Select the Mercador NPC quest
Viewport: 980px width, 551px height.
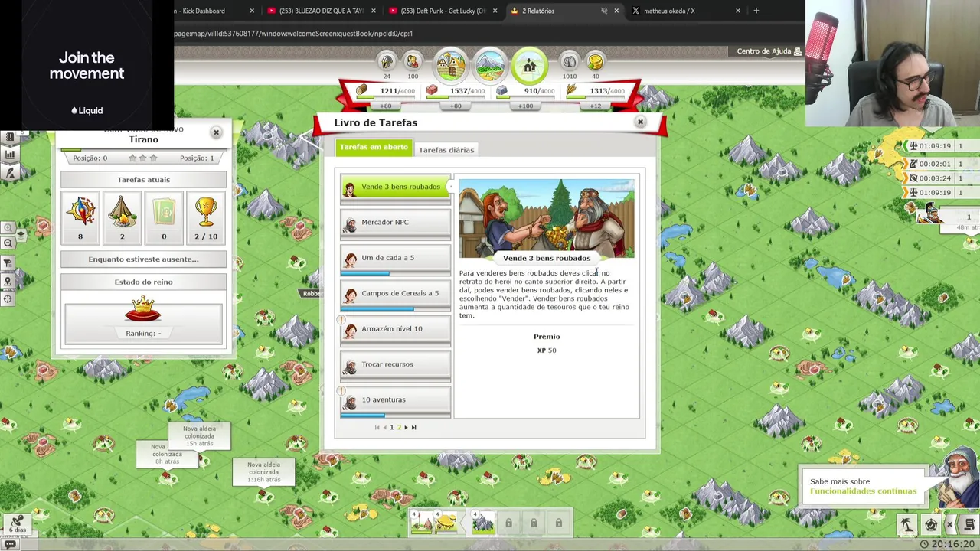pos(395,223)
